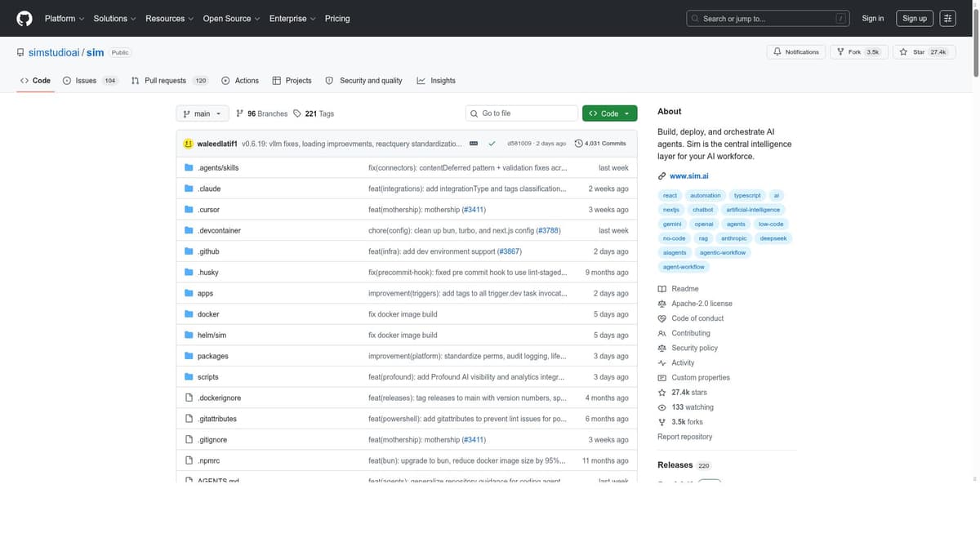The height and width of the screenshot is (551, 980).
Task: Select the typescript topic tag
Action: coord(747,195)
